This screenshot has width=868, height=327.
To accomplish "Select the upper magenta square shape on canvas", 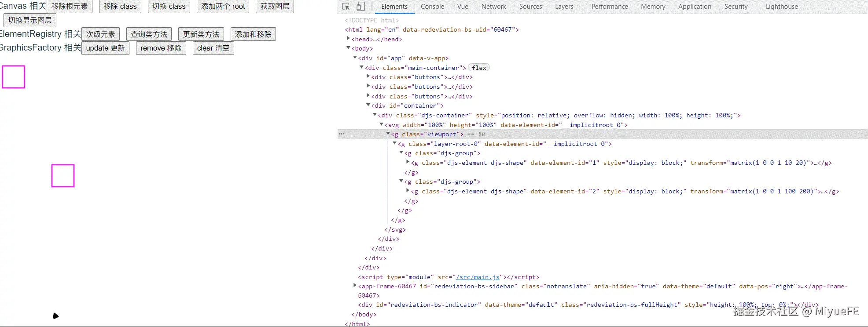I will (13, 77).
